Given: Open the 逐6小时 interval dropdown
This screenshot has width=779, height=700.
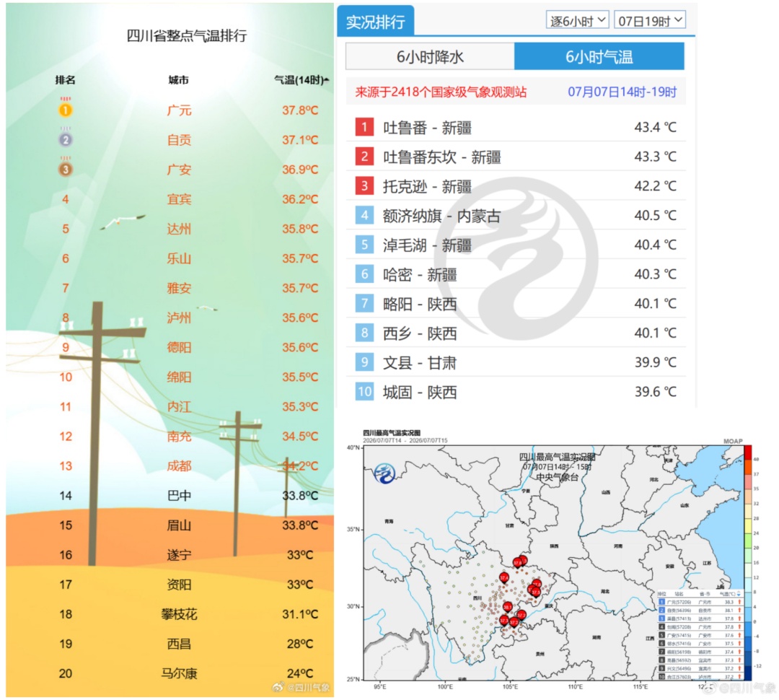Looking at the screenshot, I should (x=577, y=20).
